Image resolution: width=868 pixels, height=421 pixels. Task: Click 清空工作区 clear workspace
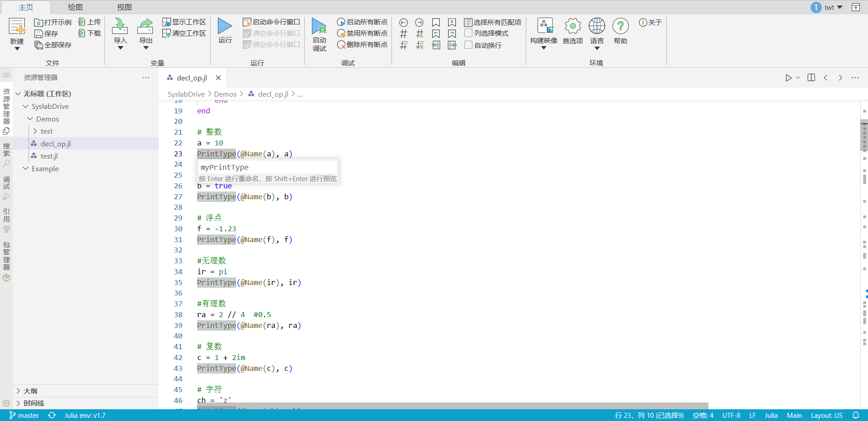[x=184, y=33]
